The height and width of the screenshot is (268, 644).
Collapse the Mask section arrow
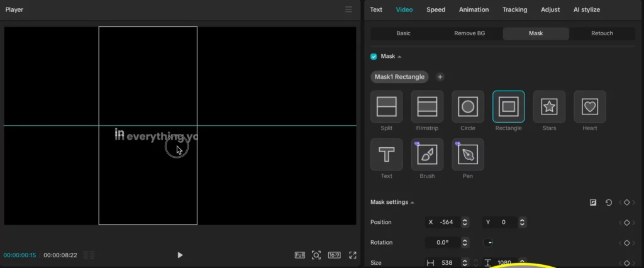[x=399, y=57]
